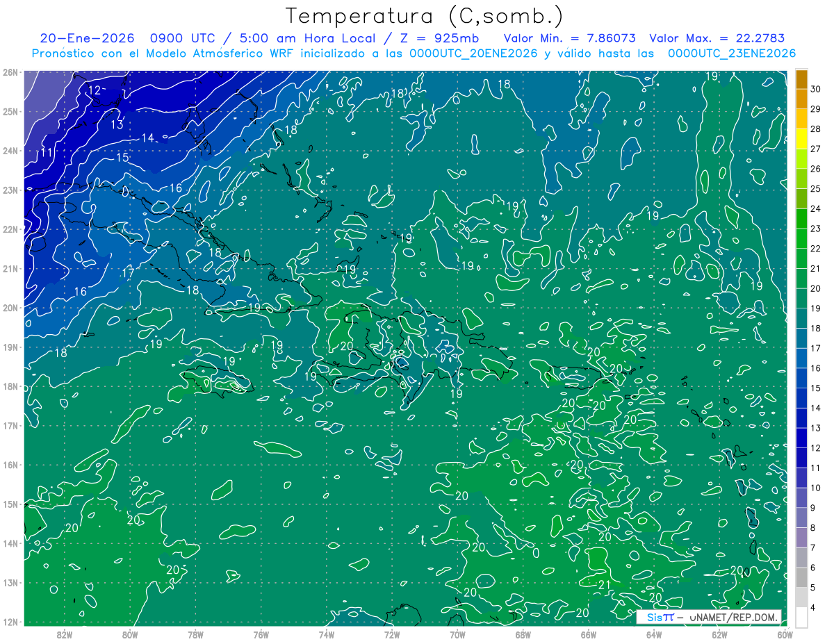This screenshot has height=644, width=834.
Task: Click the '0000UTC_23ENE2026' valid-until timestamp
Action: click(731, 53)
